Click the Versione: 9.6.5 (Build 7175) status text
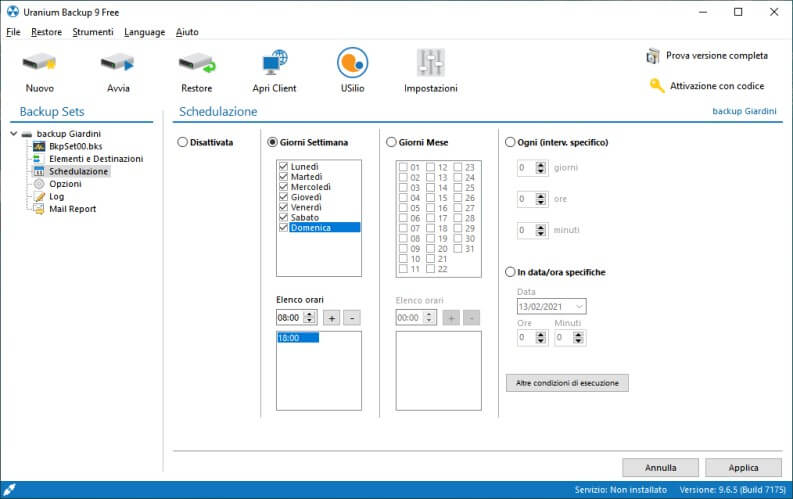The height and width of the screenshot is (499, 793). [x=732, y=490]
